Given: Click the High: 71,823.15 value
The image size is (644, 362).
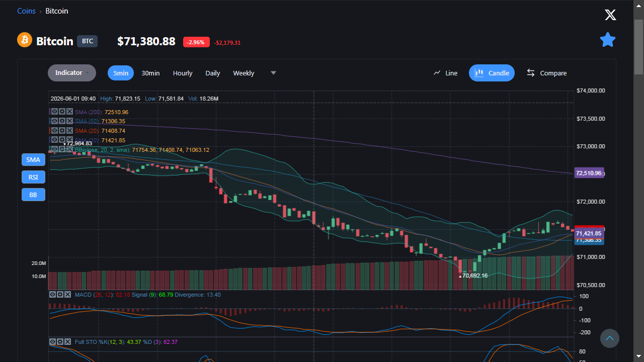Looking at the screenshot, I should point(120,99).
